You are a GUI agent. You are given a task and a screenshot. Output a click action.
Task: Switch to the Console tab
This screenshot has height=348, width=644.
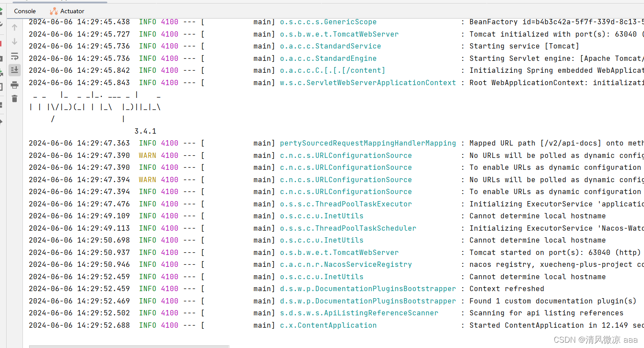(25, 11)
